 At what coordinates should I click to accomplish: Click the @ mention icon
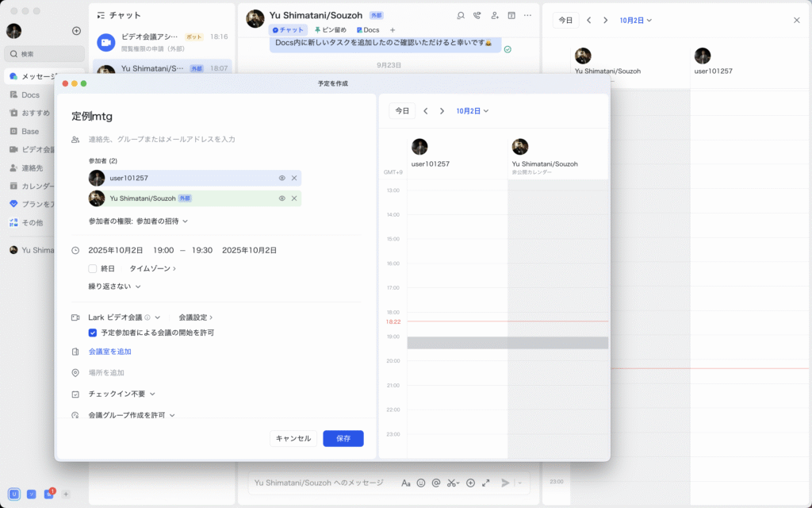[x=436, y=483]
